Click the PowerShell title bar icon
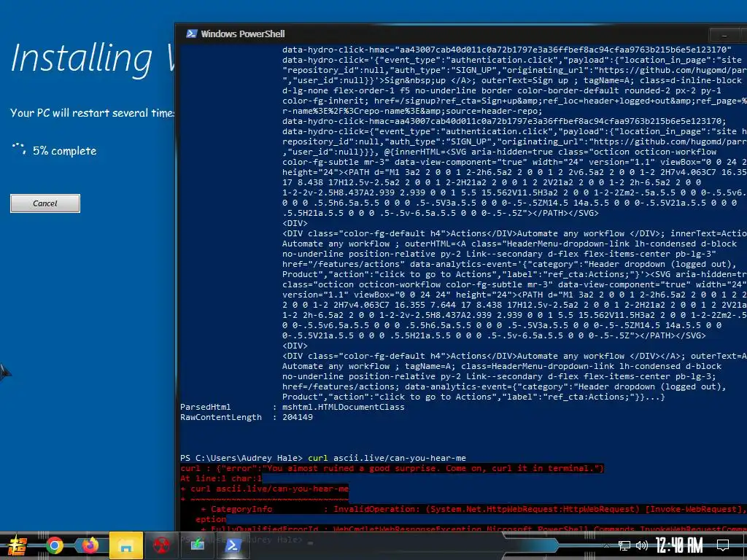The image size is (747, 560). [x=192, y=34]
